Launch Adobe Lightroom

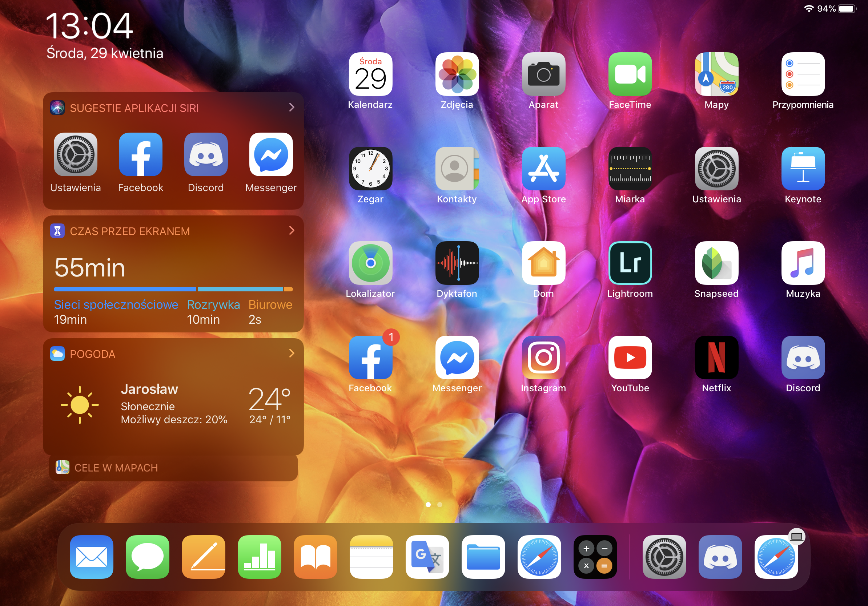[630, 263]
